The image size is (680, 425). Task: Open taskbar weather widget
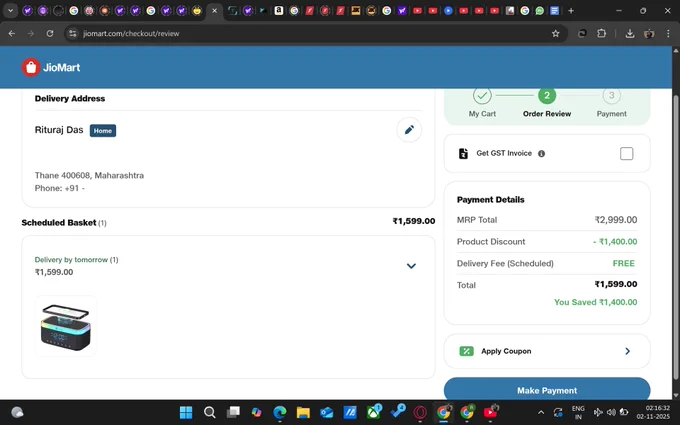click(17, 412)
